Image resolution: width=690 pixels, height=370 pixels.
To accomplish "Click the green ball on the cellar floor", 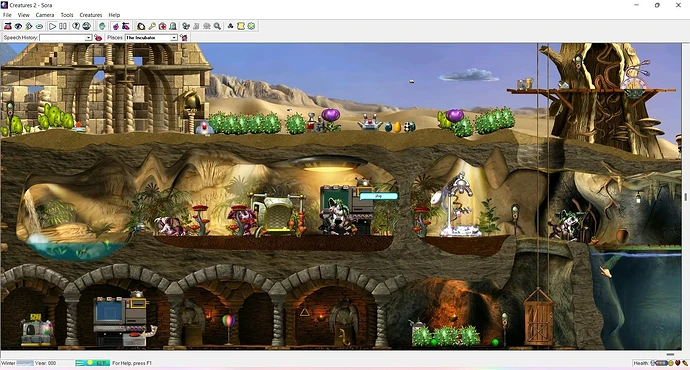I will (x=495, y=342).
